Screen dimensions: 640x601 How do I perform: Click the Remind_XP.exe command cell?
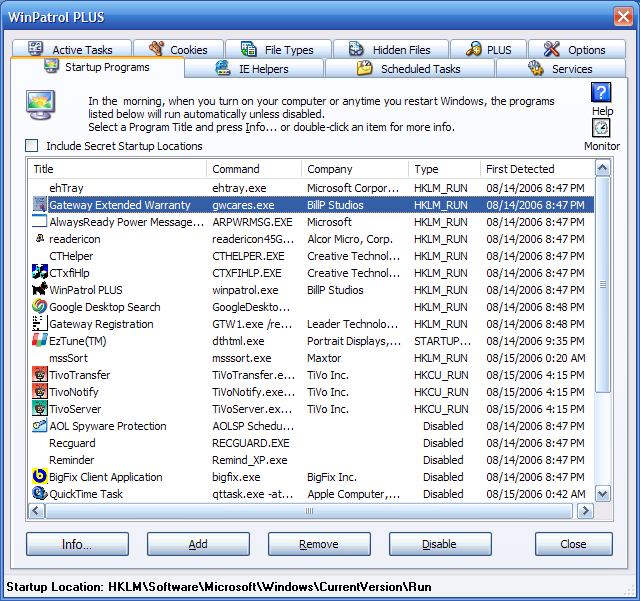[250, 460]
